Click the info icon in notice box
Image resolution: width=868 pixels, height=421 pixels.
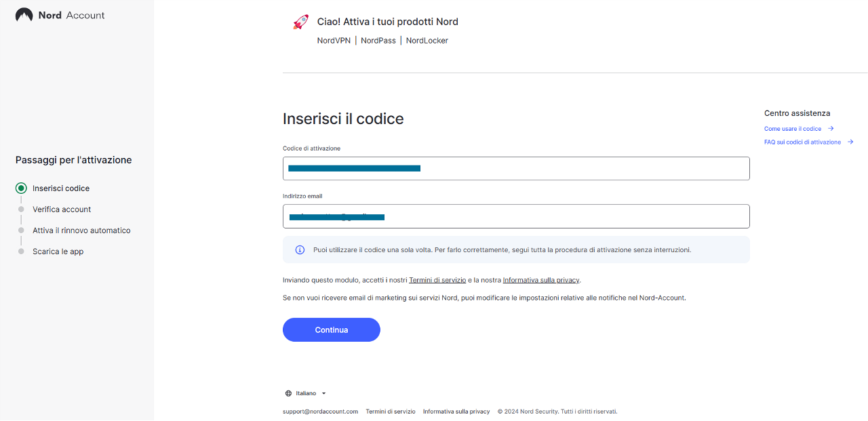pos(300,250)
